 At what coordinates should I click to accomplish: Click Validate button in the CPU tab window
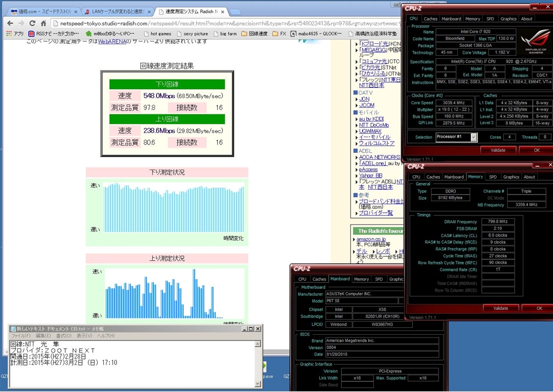497,150
